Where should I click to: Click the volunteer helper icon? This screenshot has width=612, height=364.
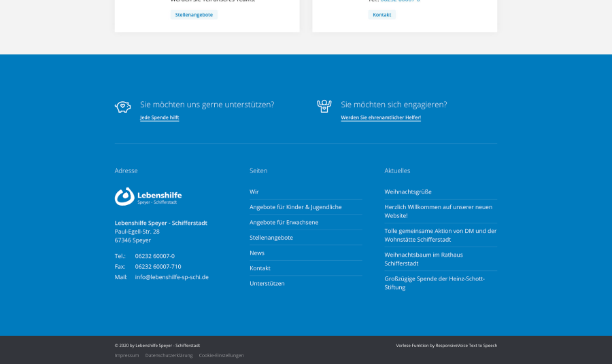pyautogui.click(x=324, y=106)
